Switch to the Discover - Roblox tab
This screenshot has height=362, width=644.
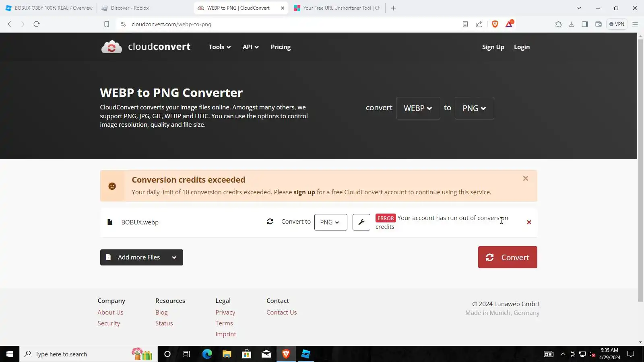(144, 8)
